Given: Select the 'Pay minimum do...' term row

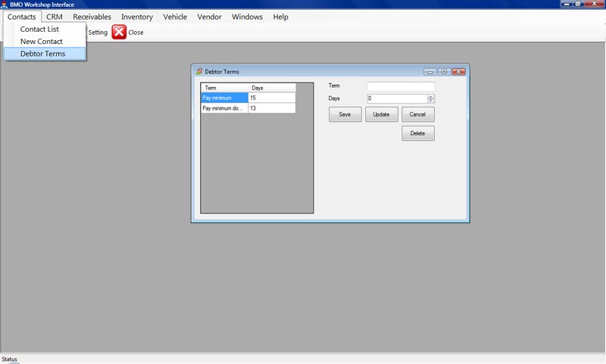Looking at the screenshot, I should pos(224,108).
